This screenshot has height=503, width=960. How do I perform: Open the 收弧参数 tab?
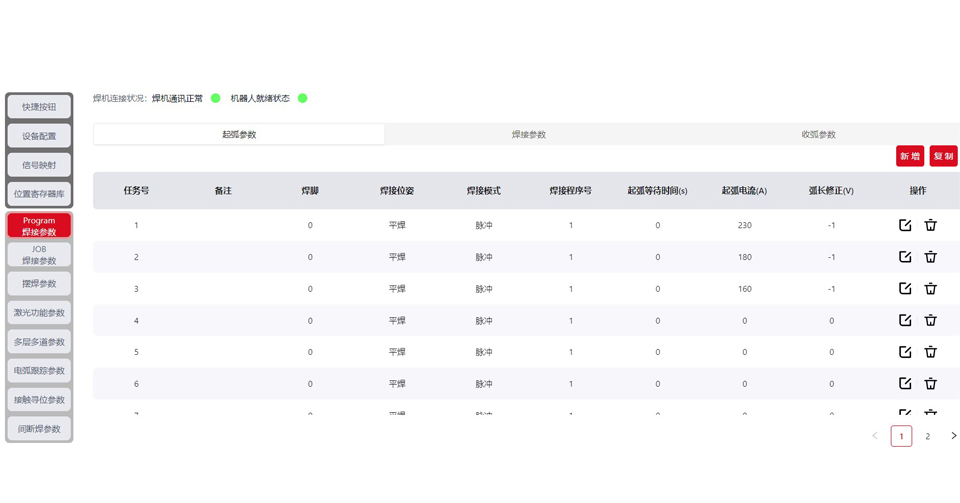[818, 134]
